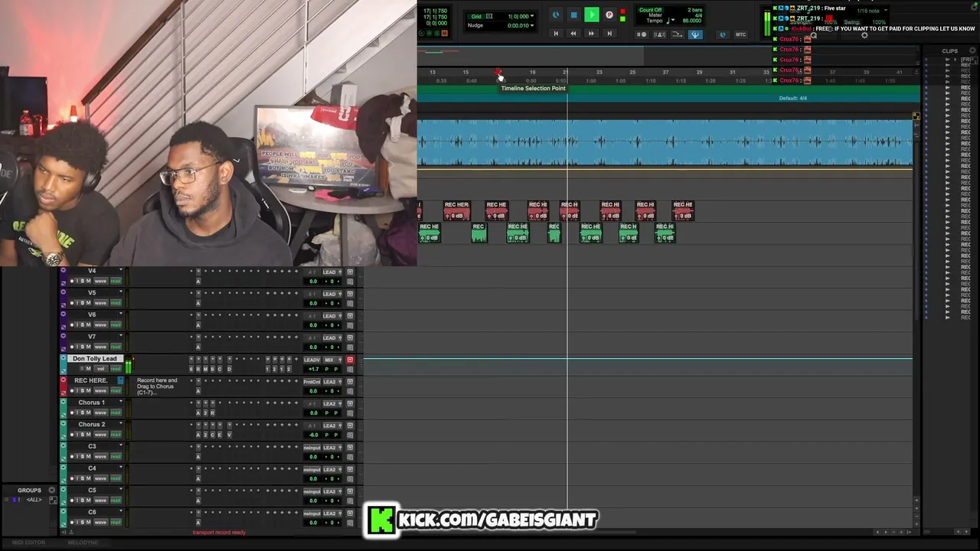
Task: Solo the Chorus 1 track
Action: pos(83,412)
